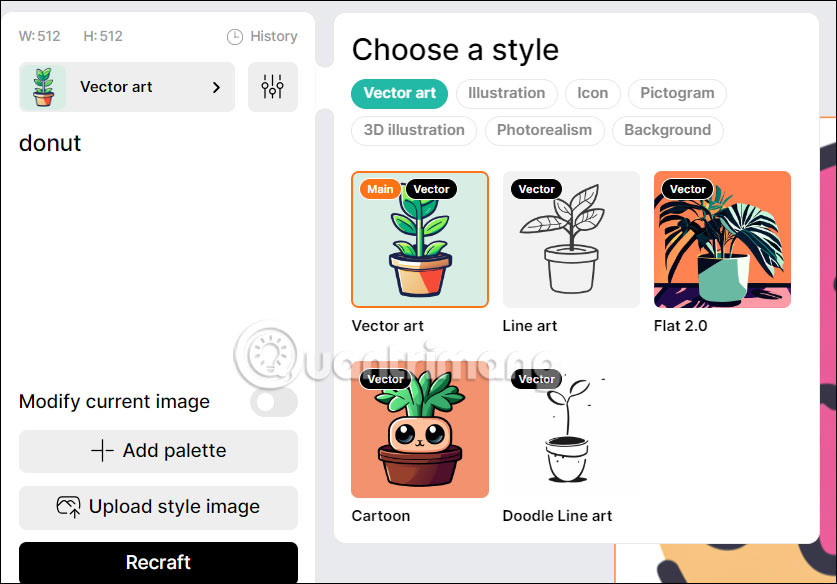Choose the Line art style thumbnail
This screenshot has width=837, height=584.
pyautogui.click(x=571, y=239)
